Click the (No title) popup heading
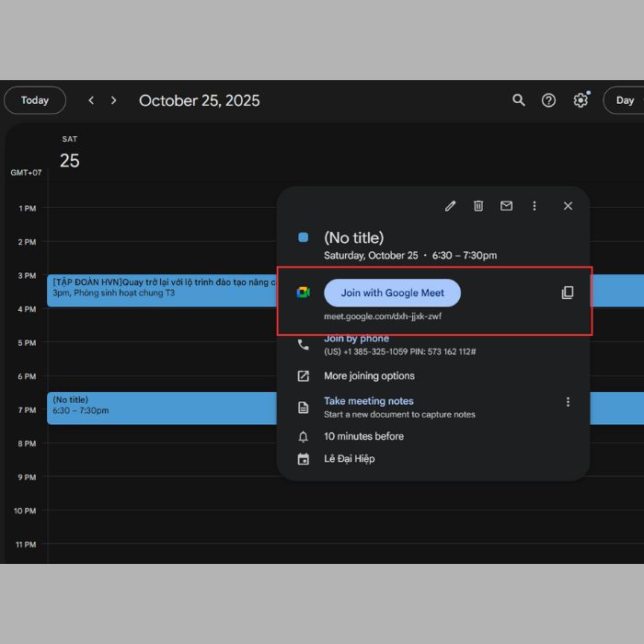 (x=353, y=237)
